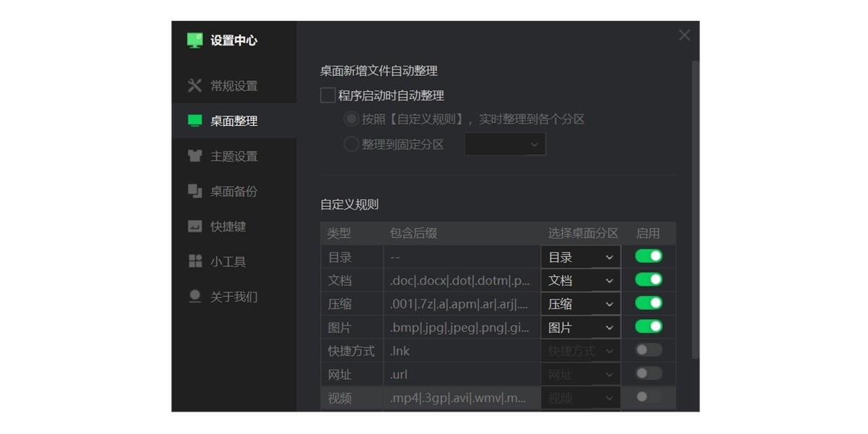The width and height of the screenshot is (868, 434).
Task: Open the fixed partition dropdown
Action: click(x=505, y=143)
